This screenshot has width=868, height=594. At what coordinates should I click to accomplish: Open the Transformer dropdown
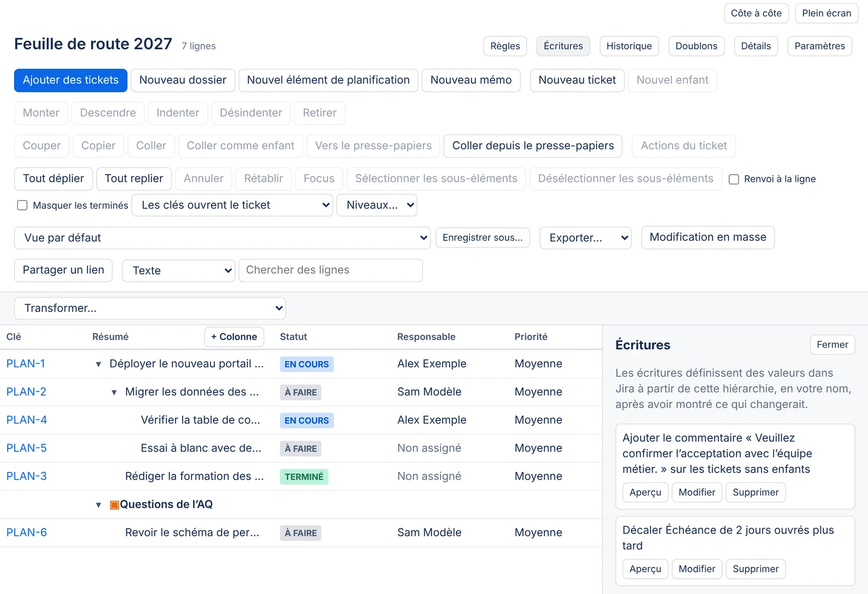pos(150,308)
